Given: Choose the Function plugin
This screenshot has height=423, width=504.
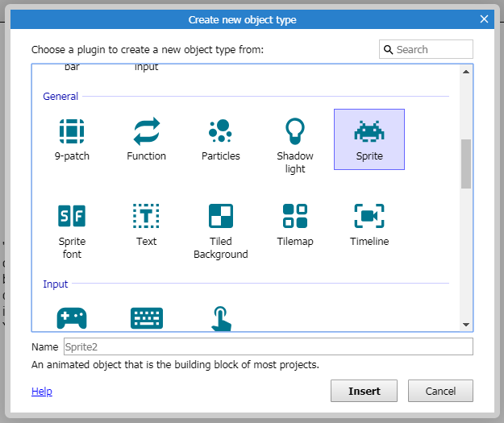Looking at the screenshot, I should point(147,131).
